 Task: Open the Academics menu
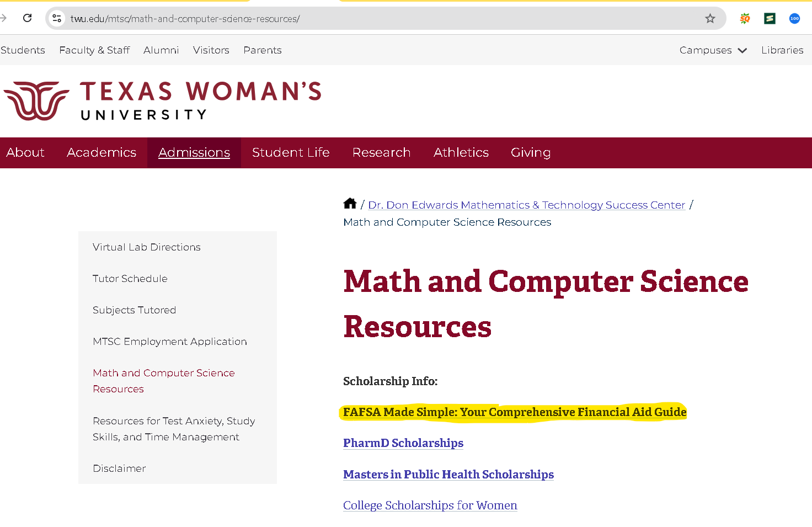101,152
